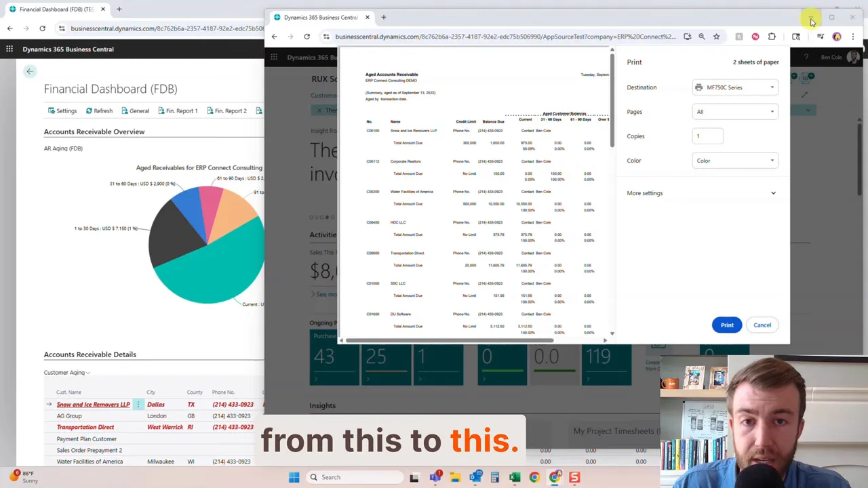Click the Copies number field
868x488 pixels.
click(x=707, y=136)
